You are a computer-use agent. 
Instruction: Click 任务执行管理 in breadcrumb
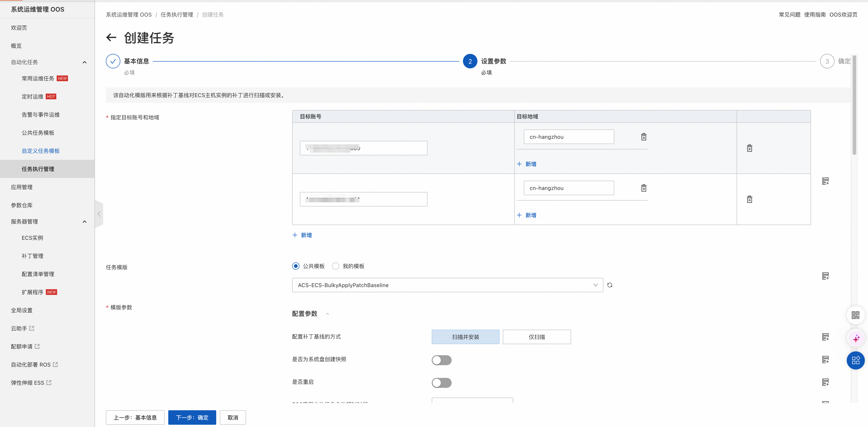coord(177,14)
